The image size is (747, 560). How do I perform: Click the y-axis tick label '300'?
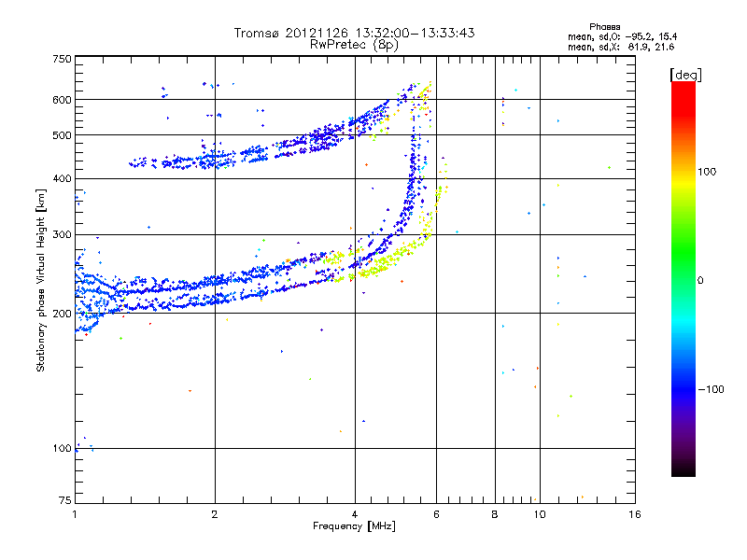62,235
